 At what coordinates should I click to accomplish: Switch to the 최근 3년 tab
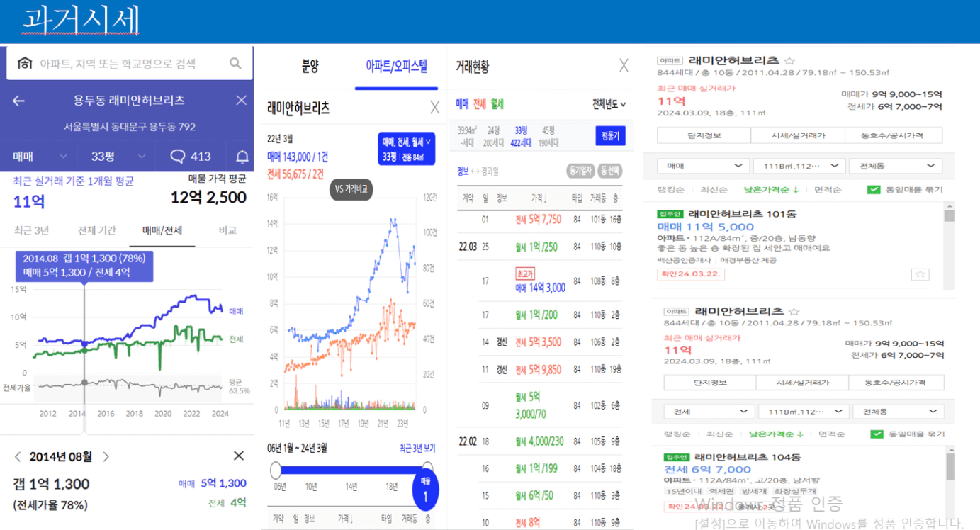(31, 230)
